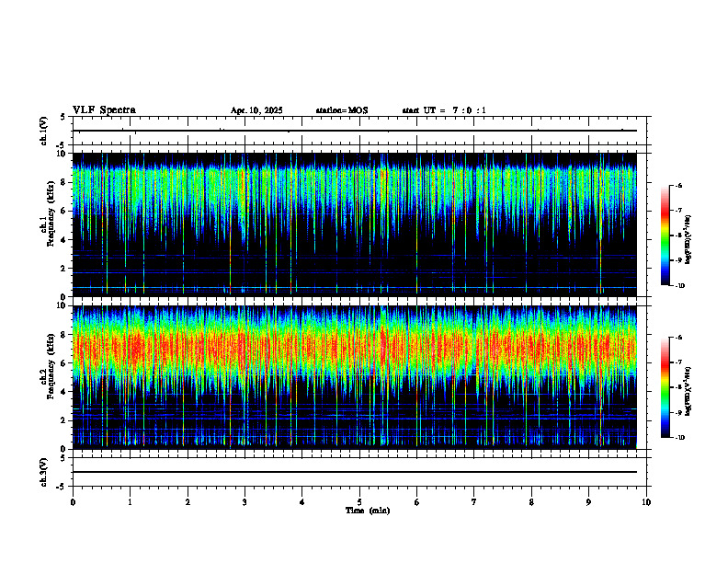
Task: Click the '-8' tick on ch.1 colorbar
Action: coord(678,236)
